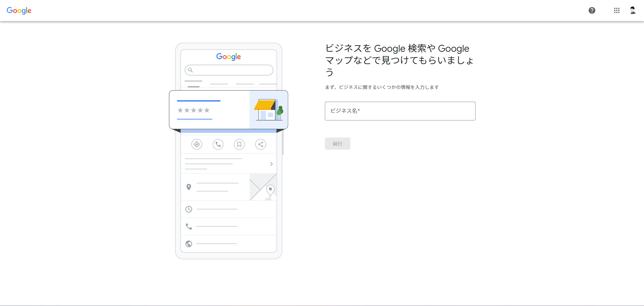Viewport: 644px width, 306px height.
Task: Click the Google logo inside phone mockup
Action: (229, 57)
